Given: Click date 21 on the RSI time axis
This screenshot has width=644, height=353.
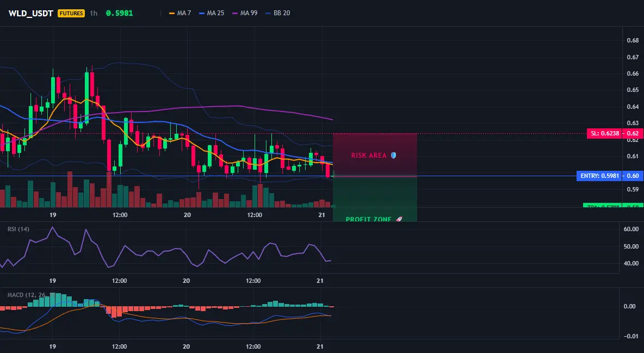Looking at the screenshot, I should (320, 281).
